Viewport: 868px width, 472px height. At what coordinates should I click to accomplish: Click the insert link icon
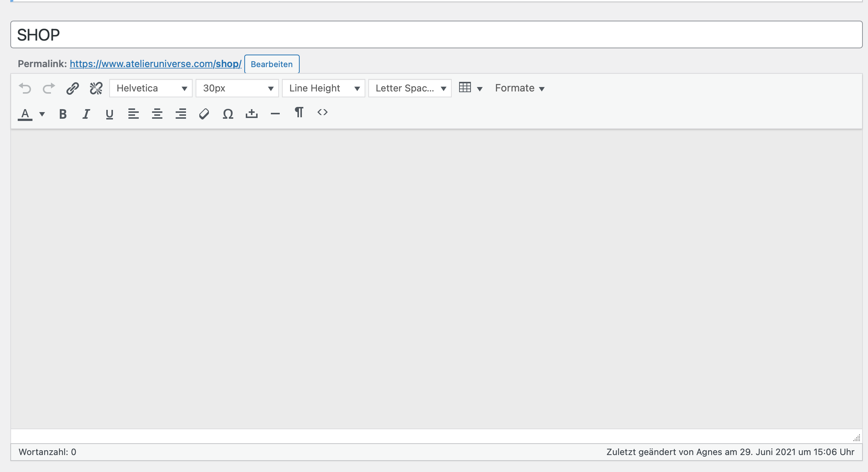click(72, 88)
